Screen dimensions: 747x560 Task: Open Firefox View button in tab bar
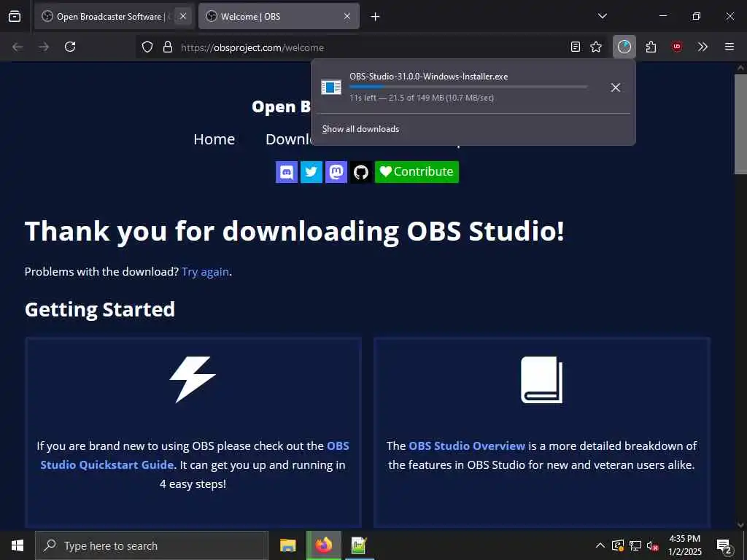pos(15,16)
